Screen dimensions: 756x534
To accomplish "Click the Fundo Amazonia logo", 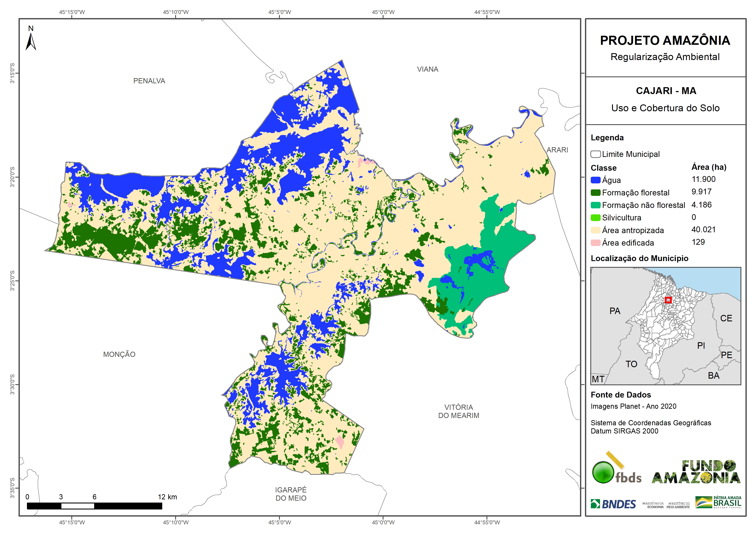I will tap(696, 472).
